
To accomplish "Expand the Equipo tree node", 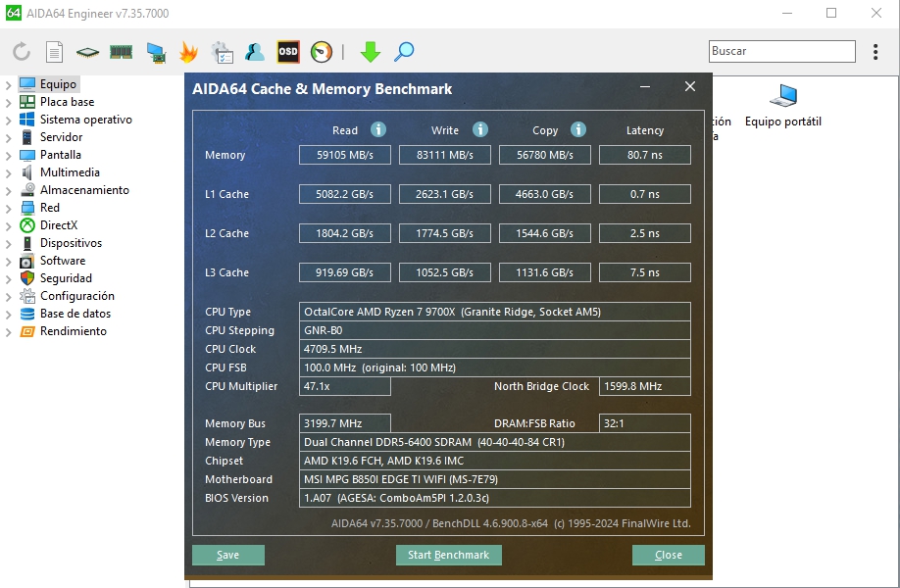I will tap(8, 85).
